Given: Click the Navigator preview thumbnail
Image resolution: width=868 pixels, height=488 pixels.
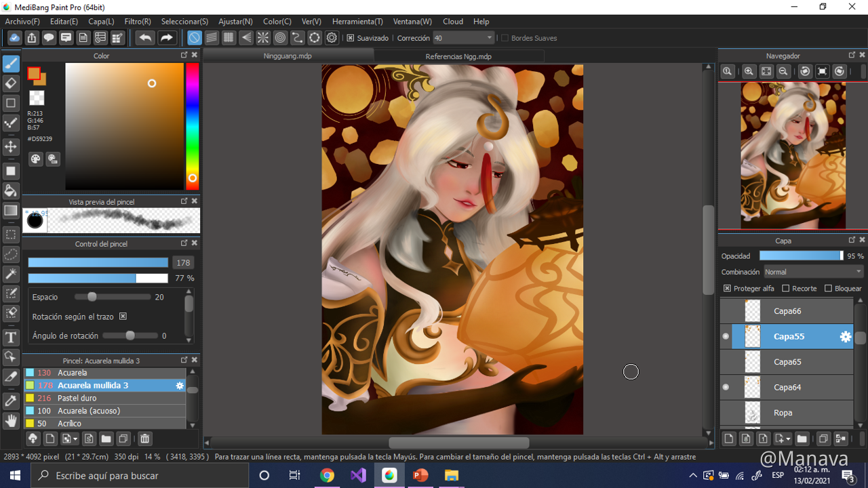Looking at the screenshot, I should click(793, 155).
